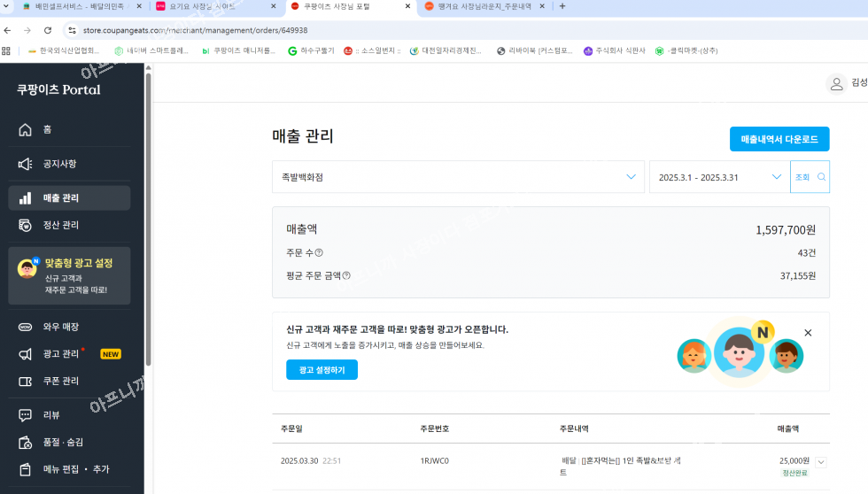The height and width of the screenshot is (494, 868).
Task: Click the Home icon in sidebar
Action: [26, 129]
